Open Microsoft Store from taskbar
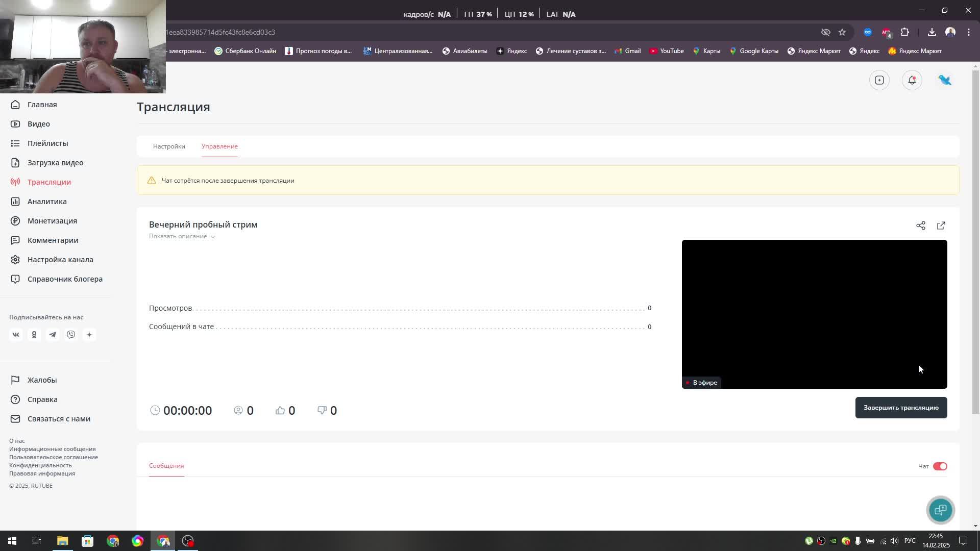The image size is (980, 551). (x=87, y=541)
